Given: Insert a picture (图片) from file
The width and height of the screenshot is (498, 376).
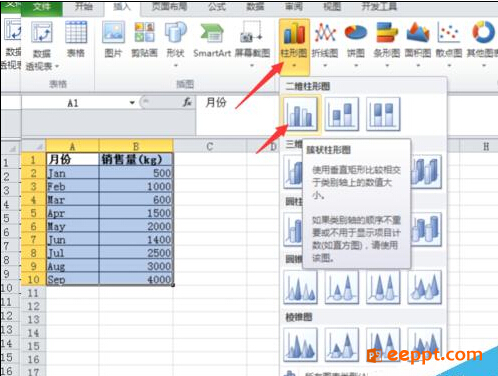Looking at the screenshot, I should pyautogui.click(x=113, y=40).
